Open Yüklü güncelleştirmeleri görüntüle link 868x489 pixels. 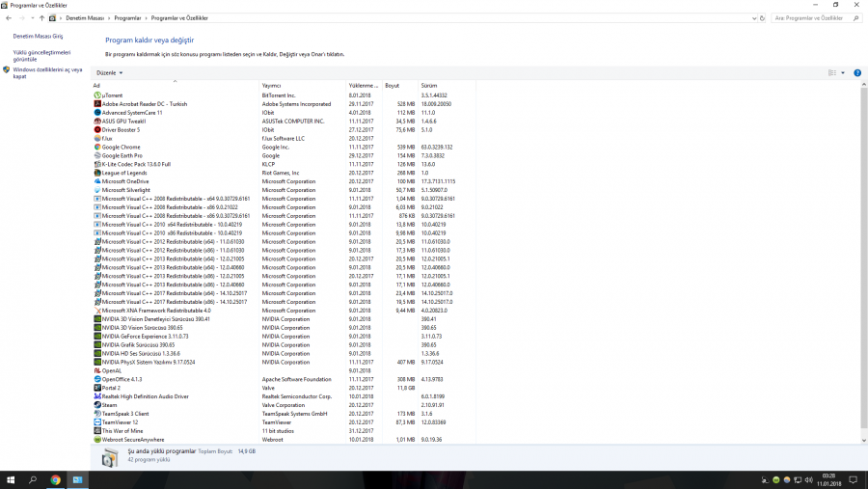click(x=42, y=55)
